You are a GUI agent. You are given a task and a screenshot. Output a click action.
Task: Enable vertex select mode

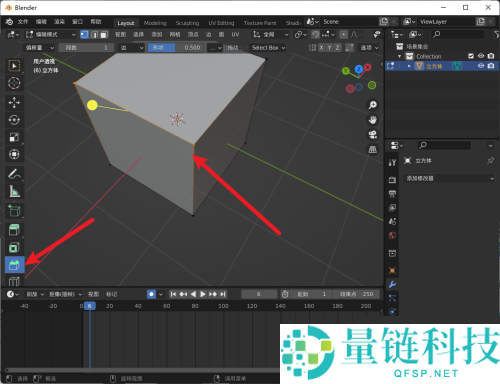pyautogui.click(x=84, y=34)
